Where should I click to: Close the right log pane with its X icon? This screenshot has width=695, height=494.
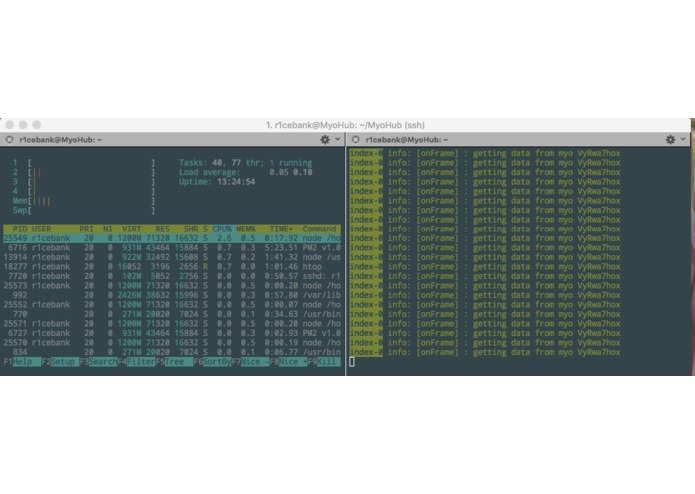pyautogui.click(x=355, y=140)
